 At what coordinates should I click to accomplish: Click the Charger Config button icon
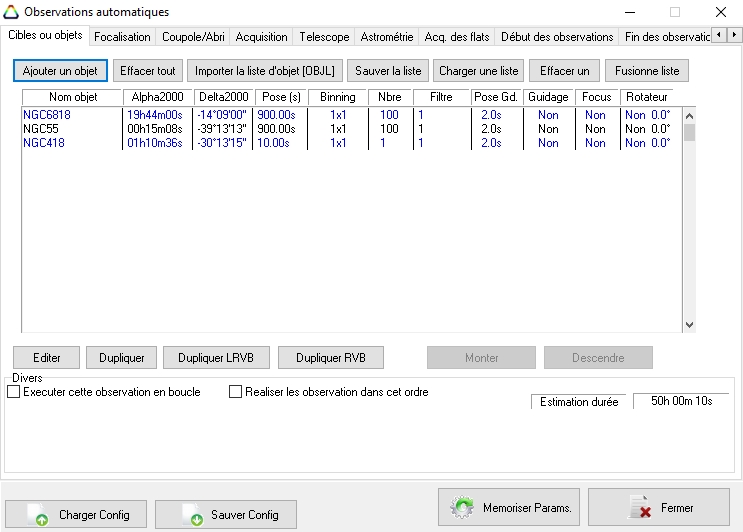point(36,514)
